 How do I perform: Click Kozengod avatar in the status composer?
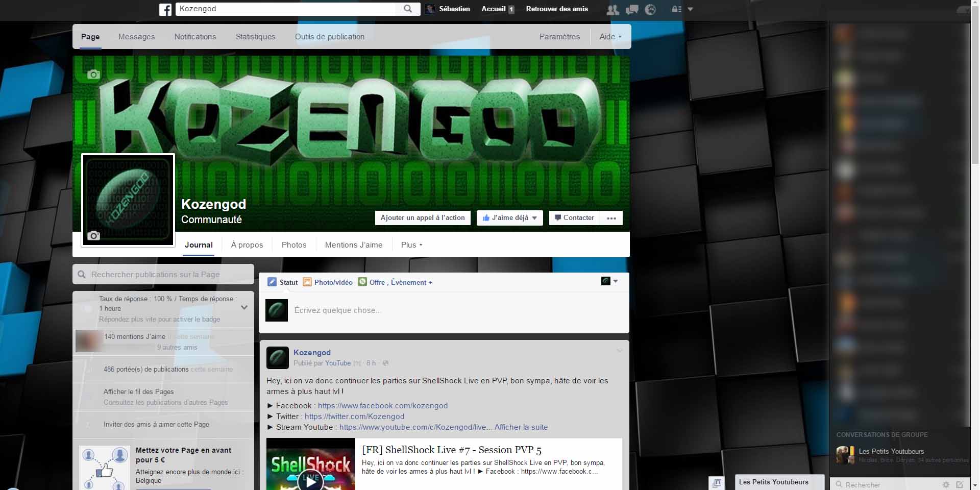coord(277,310)
